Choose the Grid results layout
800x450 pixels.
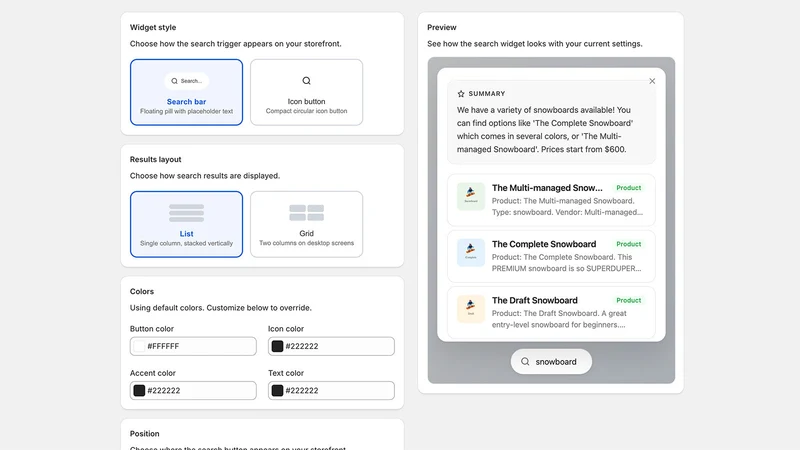click(306, 224)
